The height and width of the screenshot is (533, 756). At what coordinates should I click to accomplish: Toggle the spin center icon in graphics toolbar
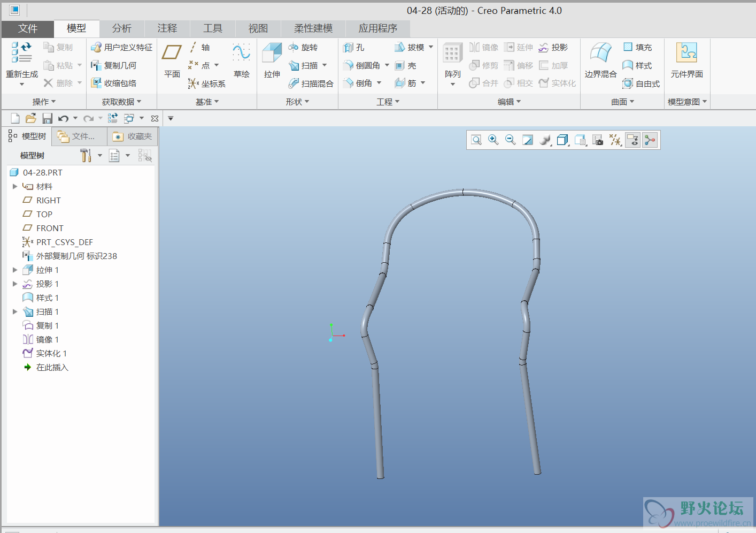click(650, 140)
